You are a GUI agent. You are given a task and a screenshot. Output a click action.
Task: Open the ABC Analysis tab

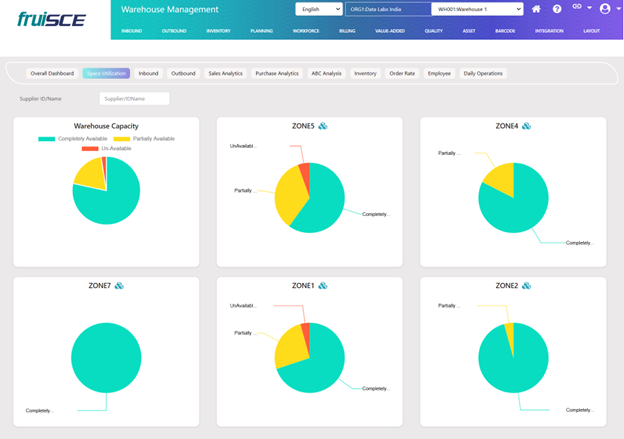pos(326,73)
